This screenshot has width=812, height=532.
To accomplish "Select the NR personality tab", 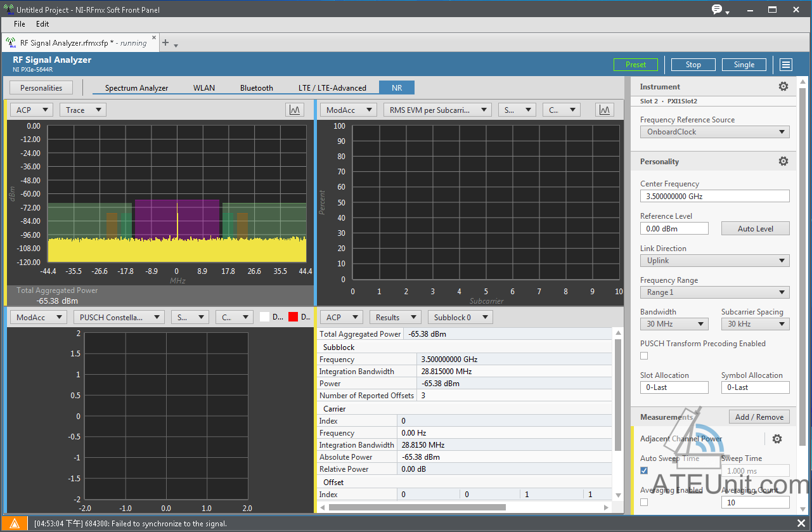I will pyautogui.click(x=397, y=88).
